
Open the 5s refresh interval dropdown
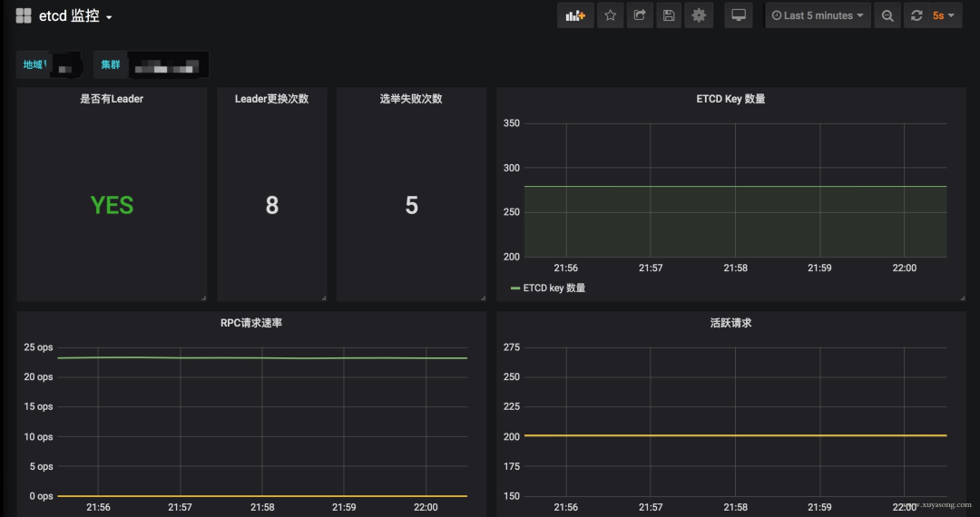point(944,15)
